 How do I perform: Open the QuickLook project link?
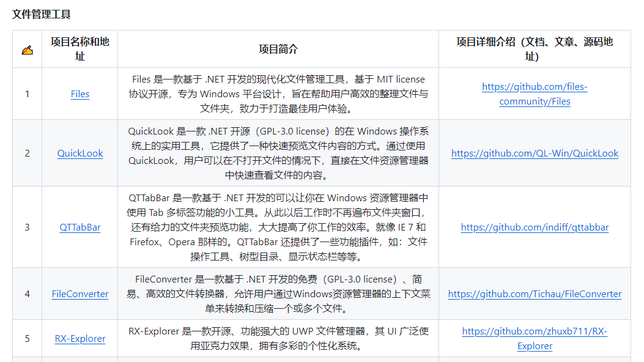(x=80, y=153)
